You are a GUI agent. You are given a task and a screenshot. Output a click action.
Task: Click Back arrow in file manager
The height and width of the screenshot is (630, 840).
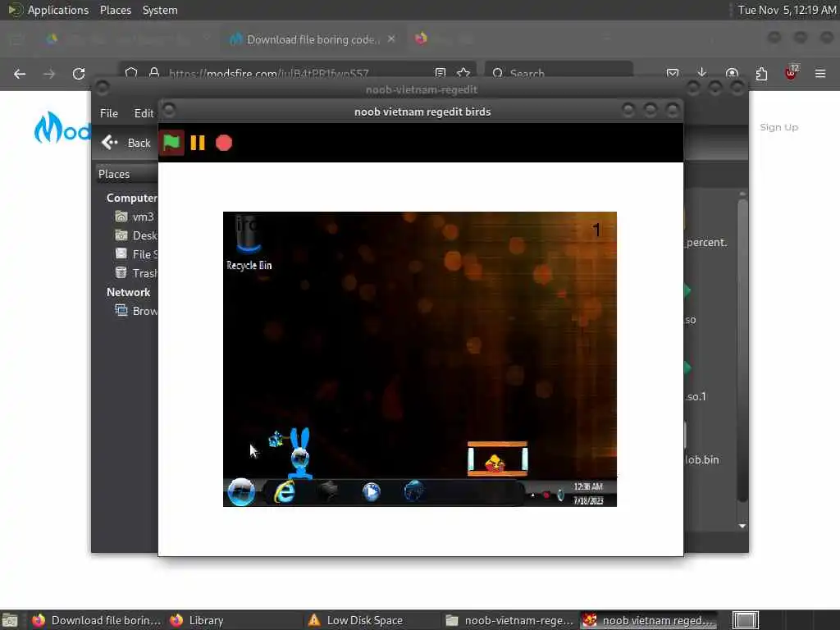(x=126, y=143)
